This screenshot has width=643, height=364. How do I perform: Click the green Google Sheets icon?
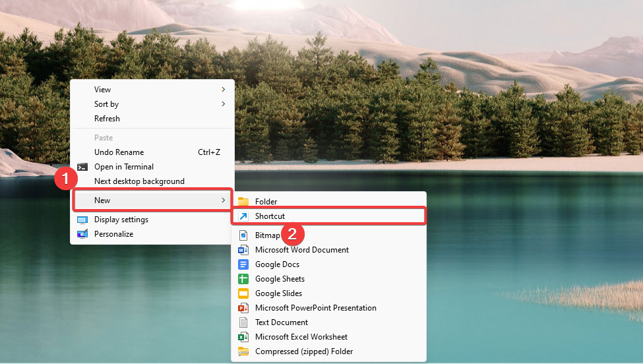[243, 279]
